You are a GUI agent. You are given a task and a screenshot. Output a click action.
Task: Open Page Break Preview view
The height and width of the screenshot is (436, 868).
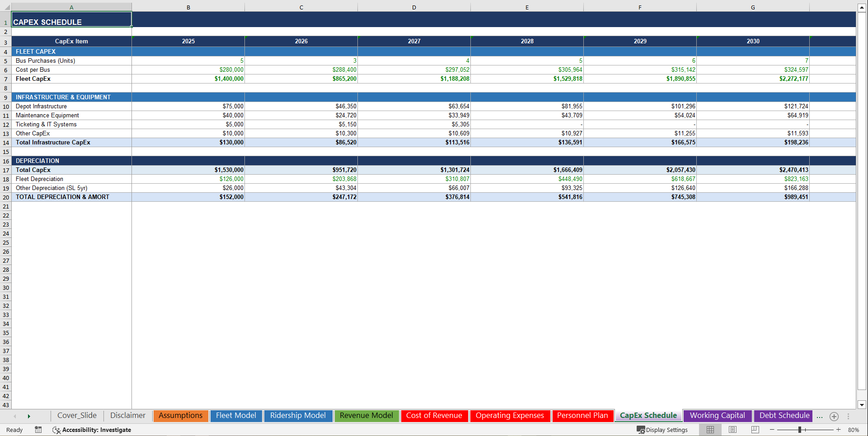pos(755,430)
